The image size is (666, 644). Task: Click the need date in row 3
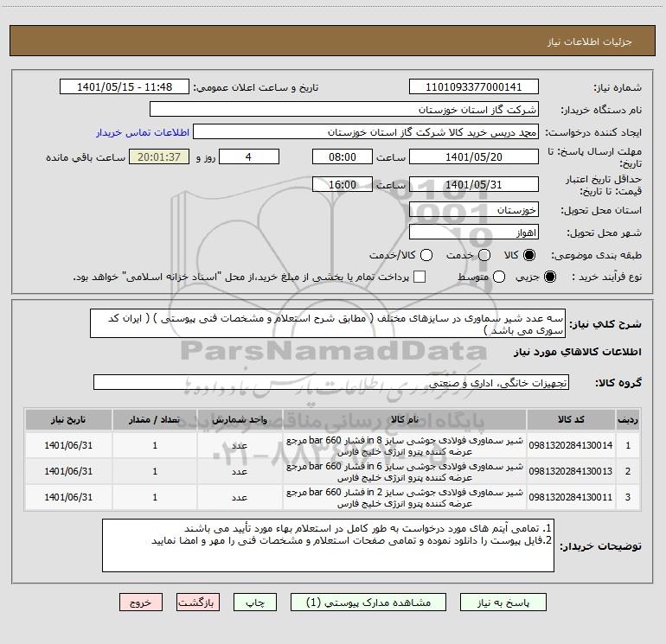[68, 497]
